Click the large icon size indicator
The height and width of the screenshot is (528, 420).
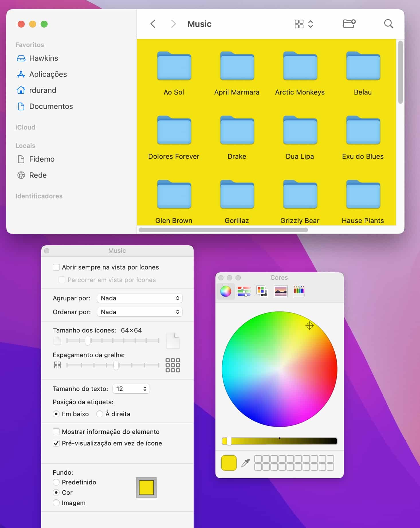tap(173, 341)
